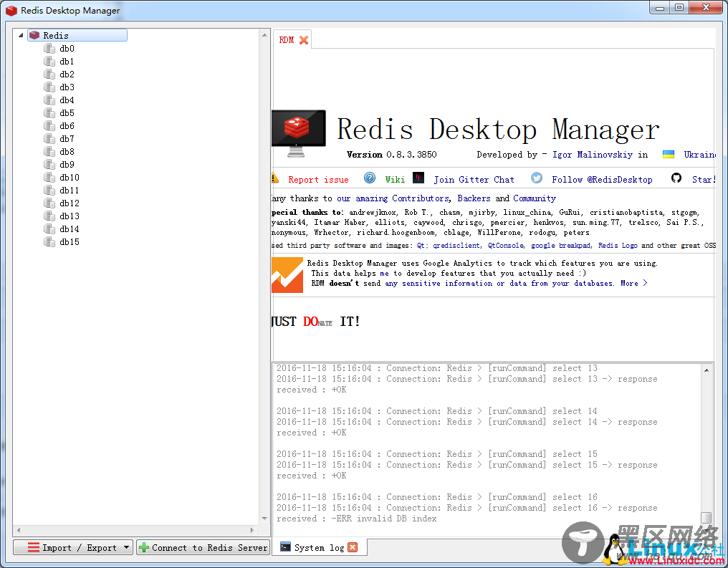Click the db7 database icon
The image size is (728, 568).
(x=49, y=139)
